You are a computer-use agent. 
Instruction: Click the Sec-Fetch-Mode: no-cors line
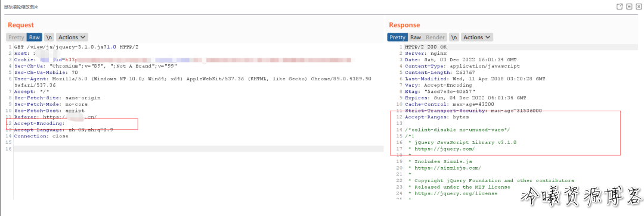point(51,104)
